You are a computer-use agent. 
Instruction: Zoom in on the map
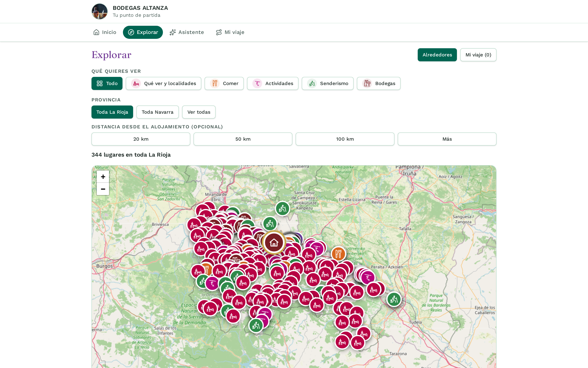pos(103,177)
